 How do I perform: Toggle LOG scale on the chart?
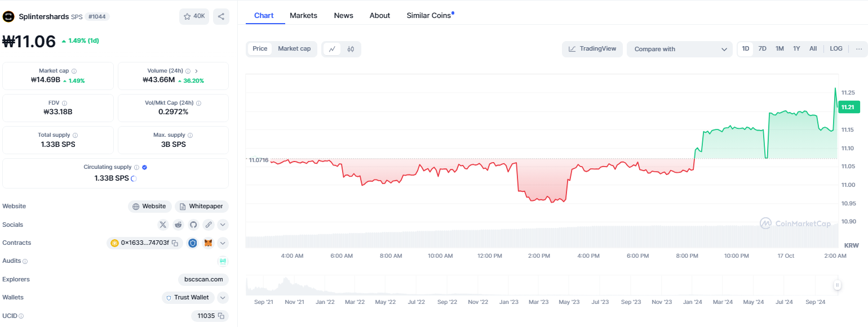836,49
